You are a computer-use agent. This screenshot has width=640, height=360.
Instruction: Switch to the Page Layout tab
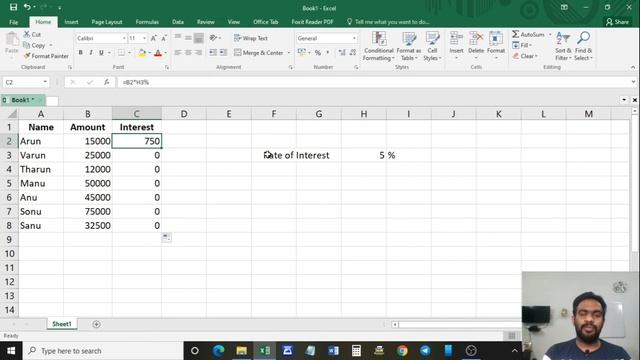(107, 22)
